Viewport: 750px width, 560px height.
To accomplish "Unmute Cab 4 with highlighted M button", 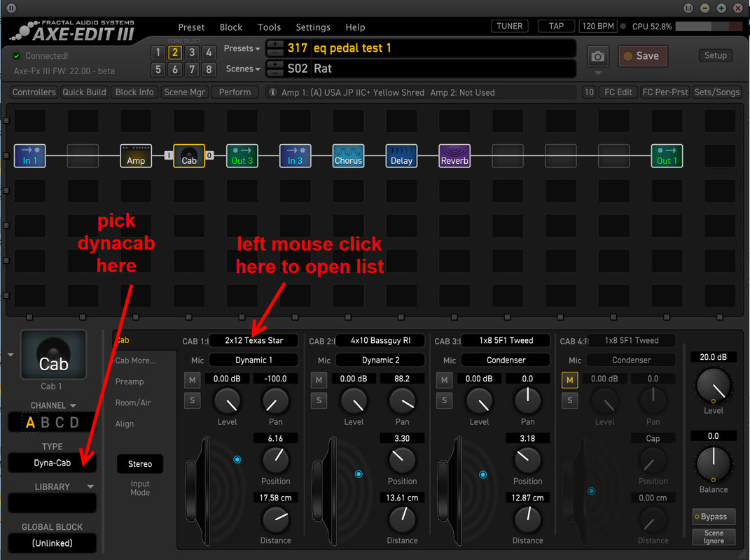I will [x=569, y=380].
